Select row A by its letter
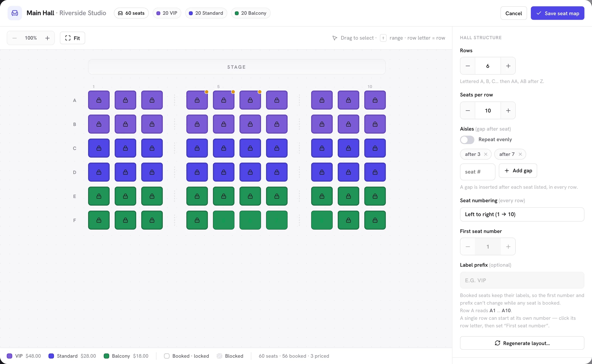Image resolution: width=592 pixels, height=364 pixels. click(x=75, y=100)
